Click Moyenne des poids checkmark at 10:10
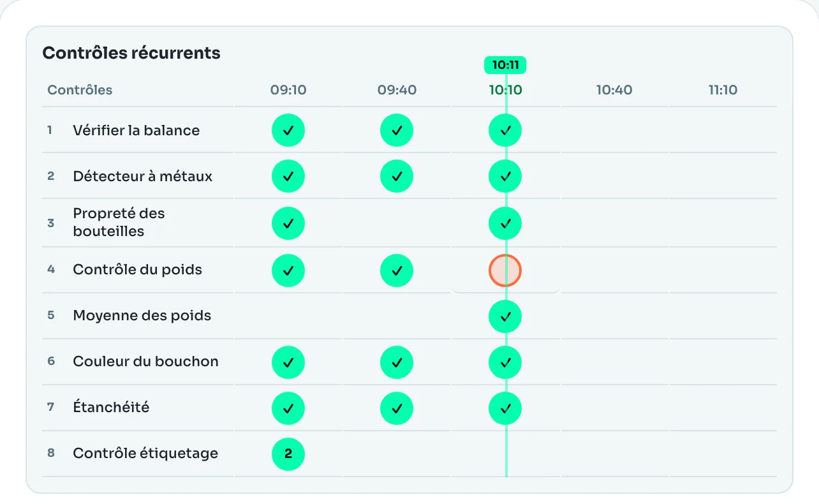 click(x=505, y=316)
